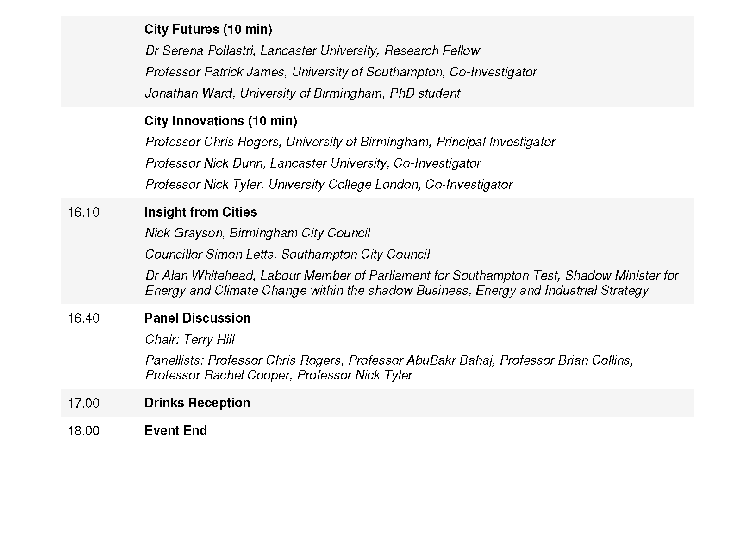Click the Professor Patrick James line
Screen dimensions: 756x553
[x=341, y=72]
